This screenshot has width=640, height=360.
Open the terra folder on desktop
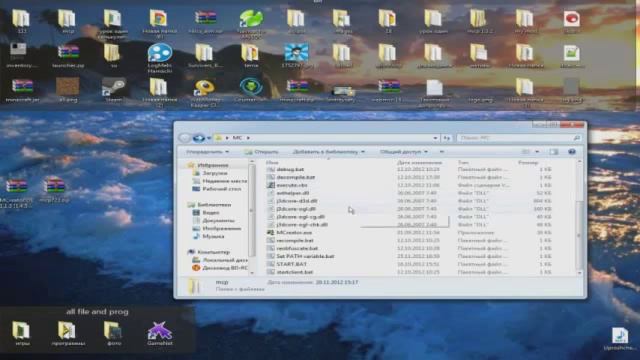click(x=251, y=56)
